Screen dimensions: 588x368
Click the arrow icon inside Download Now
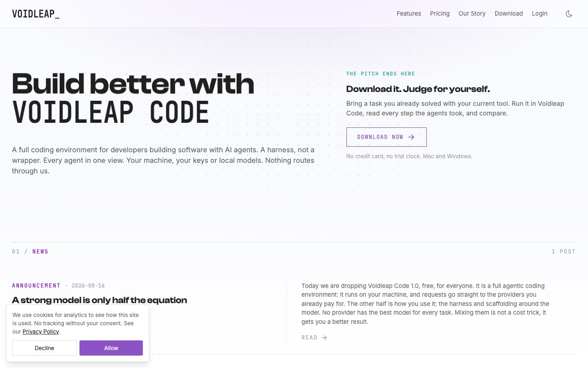click(411, 137)
